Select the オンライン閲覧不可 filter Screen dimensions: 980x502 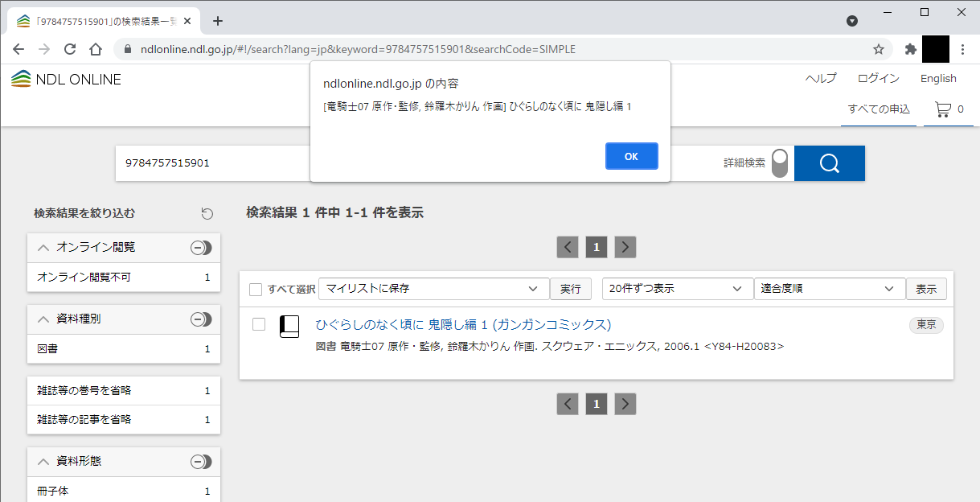click(124, 277)
